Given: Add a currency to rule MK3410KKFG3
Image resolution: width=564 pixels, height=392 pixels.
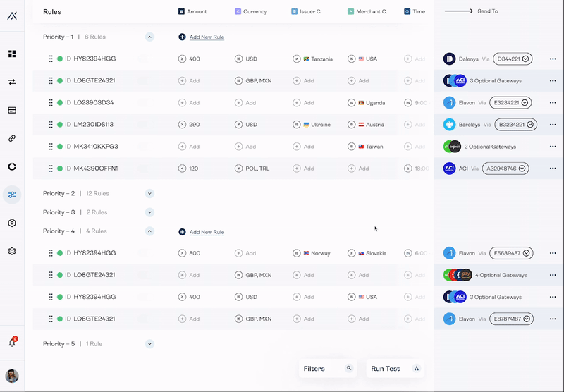Looking at the screenshot, I should (x=245, y=147).
